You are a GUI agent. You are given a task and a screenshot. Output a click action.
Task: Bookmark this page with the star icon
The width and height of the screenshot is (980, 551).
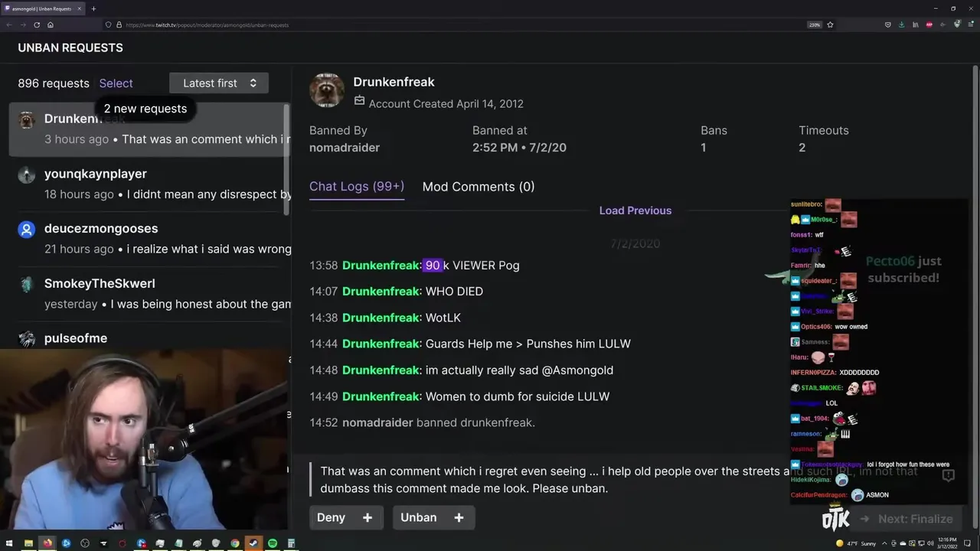click(830, 24)
